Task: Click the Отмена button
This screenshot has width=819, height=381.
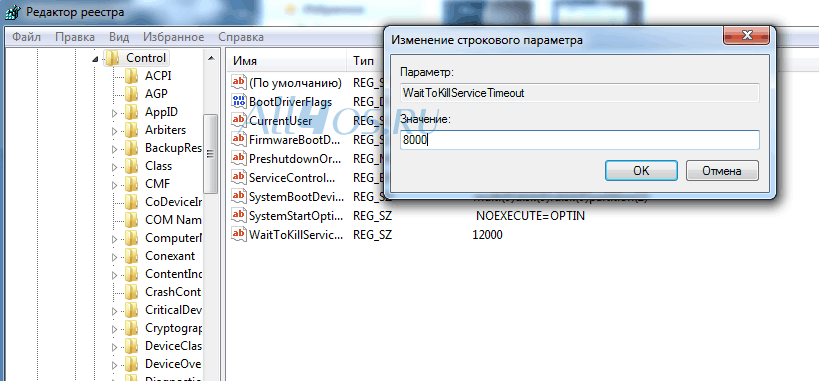Action: tap(722, 171)
